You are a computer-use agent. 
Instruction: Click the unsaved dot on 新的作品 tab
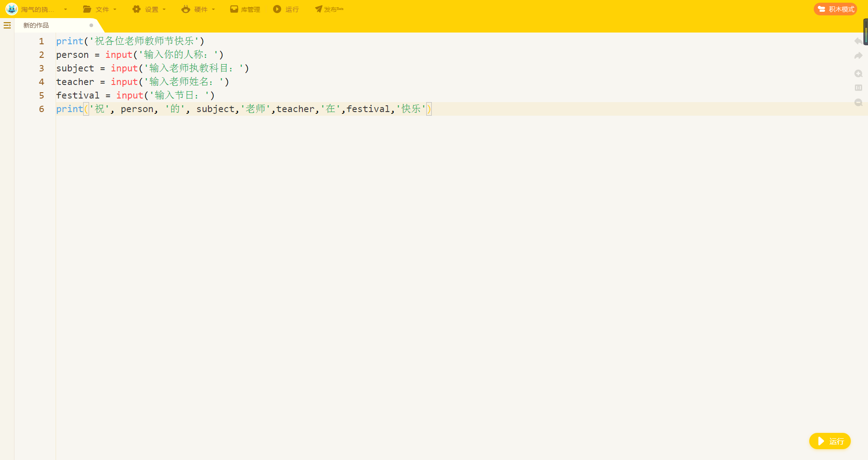tap(91, 25)
